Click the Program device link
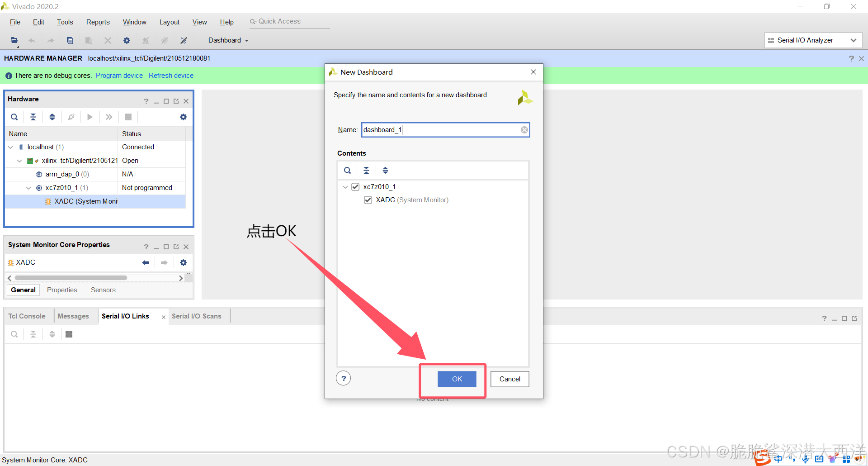The image size is (868, 466). pyautogui.click(x=119, y=76)
